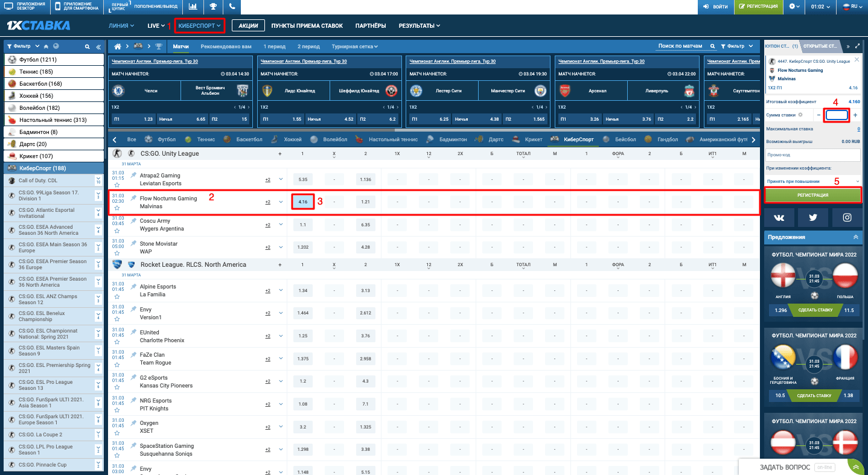The width and height of the screenshot is (868, 475).
Task: Favorite the Coscu Army match star
Action: (116, 231)
